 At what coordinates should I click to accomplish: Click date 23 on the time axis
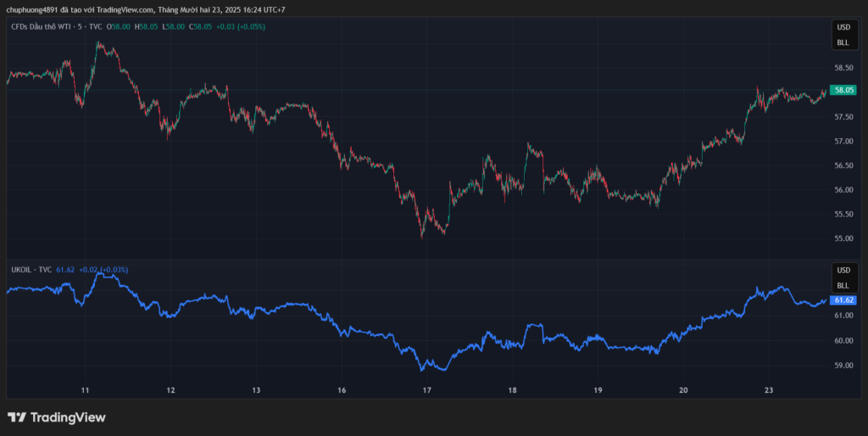[x=769, y=391]
